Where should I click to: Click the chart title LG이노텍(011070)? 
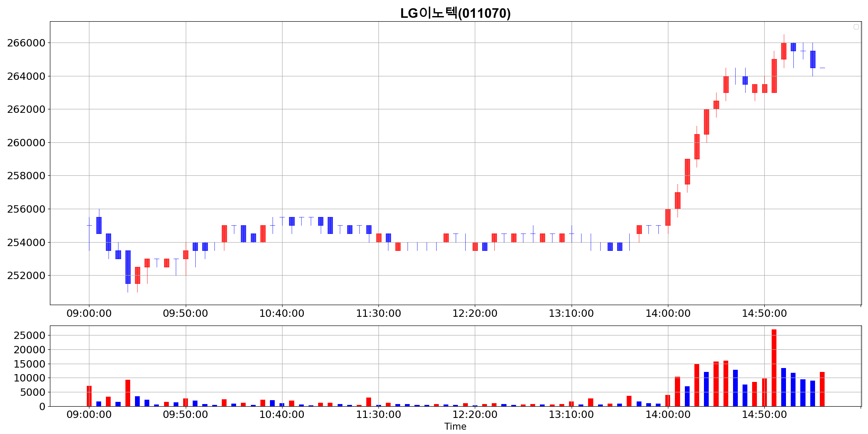coord(455,13)
